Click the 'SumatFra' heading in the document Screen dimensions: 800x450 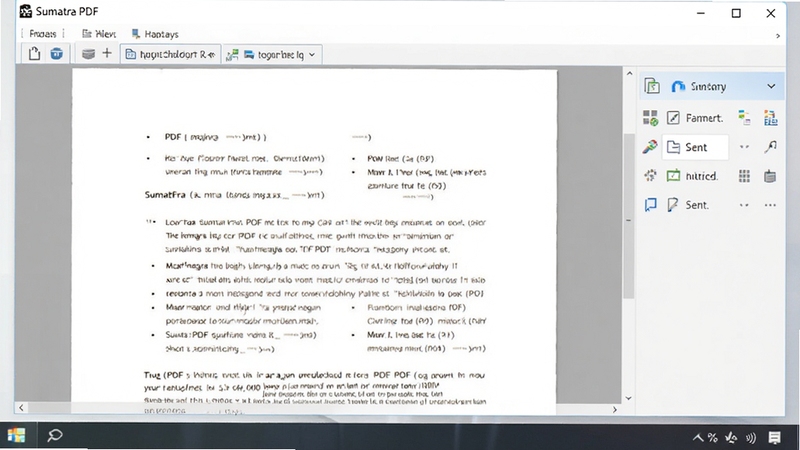point(165,194)
